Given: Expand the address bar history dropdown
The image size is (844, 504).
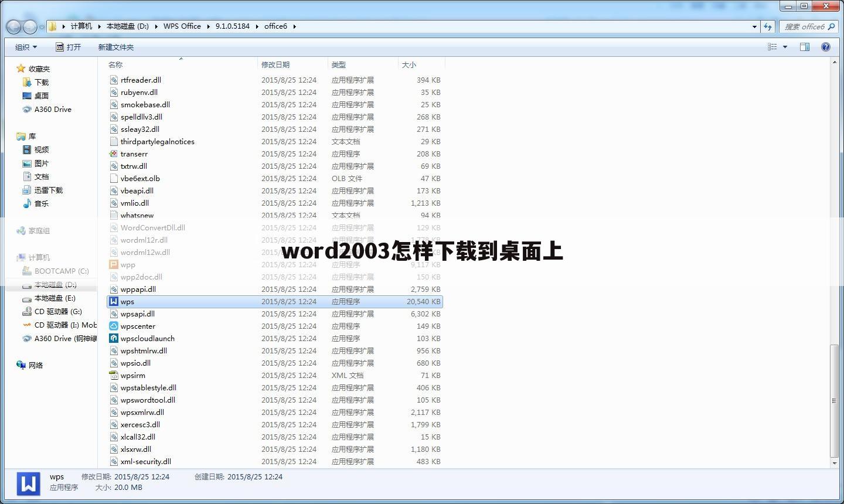Looking at the screenshot, I should pos(754,26).
